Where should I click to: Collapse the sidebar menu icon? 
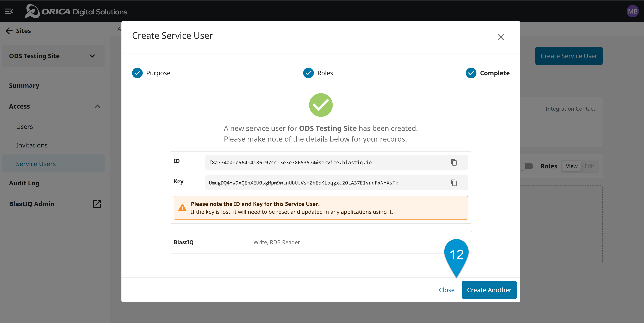pos(9,11)
